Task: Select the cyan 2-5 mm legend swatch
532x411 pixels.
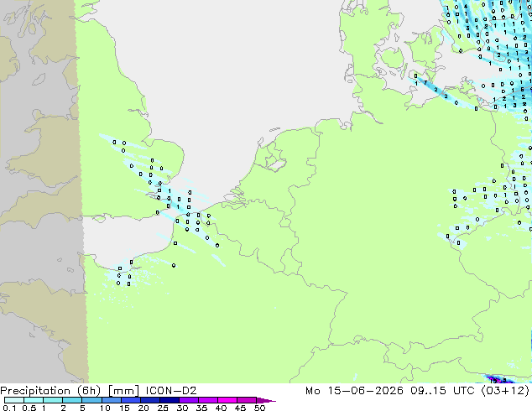Action: 72,400
